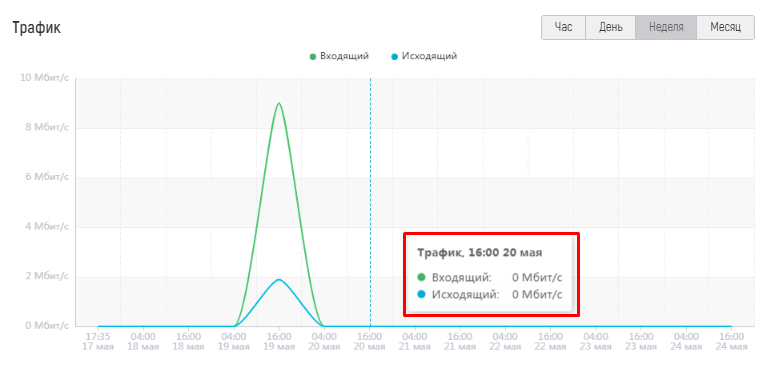Click the 04:00 20 мая axis label
This screenshot has height=372, width=767.
324,342
